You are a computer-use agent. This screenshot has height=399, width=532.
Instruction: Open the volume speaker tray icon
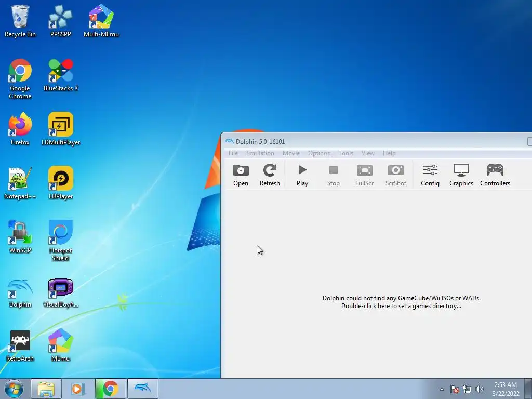pos(480,389)
